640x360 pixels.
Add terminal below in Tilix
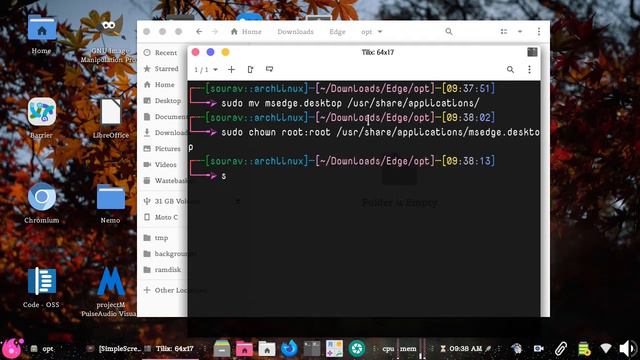(269, 69)
